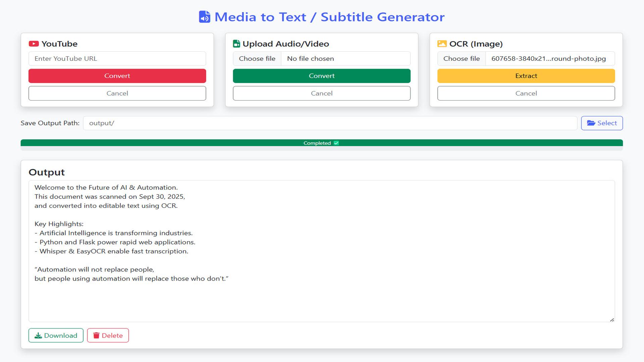Click the green Completed progress bar
Image resolution: width=644 pixels, height=362 pixels.
pos(168,143)
